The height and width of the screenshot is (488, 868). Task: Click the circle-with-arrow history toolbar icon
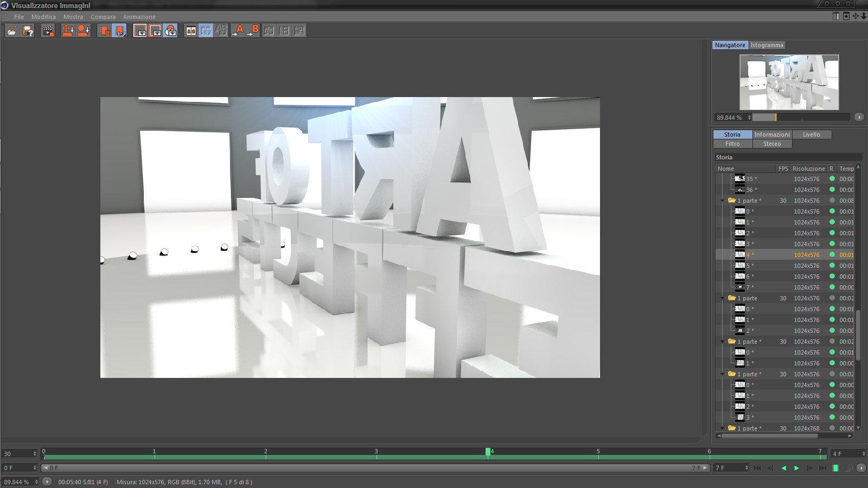(83, 31)
